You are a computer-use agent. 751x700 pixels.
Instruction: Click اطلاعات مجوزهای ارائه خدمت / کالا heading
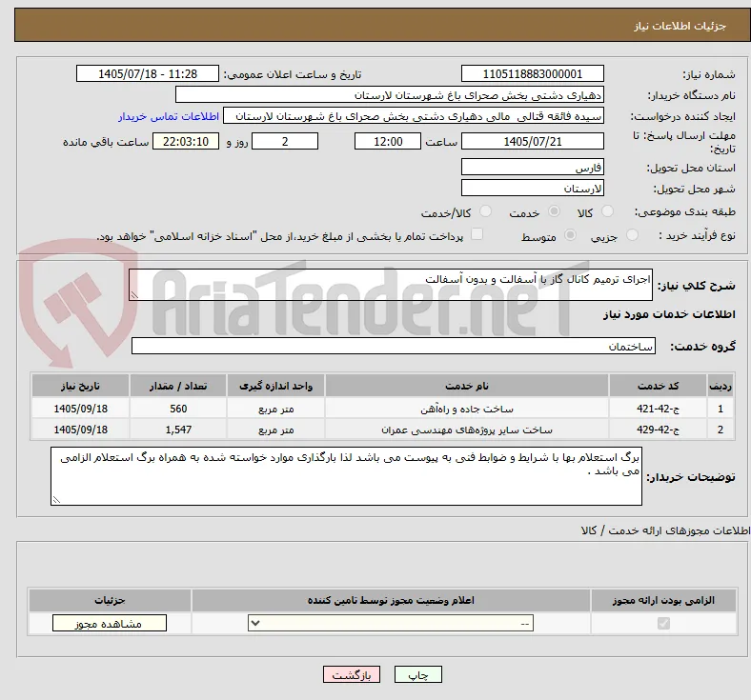665,530
